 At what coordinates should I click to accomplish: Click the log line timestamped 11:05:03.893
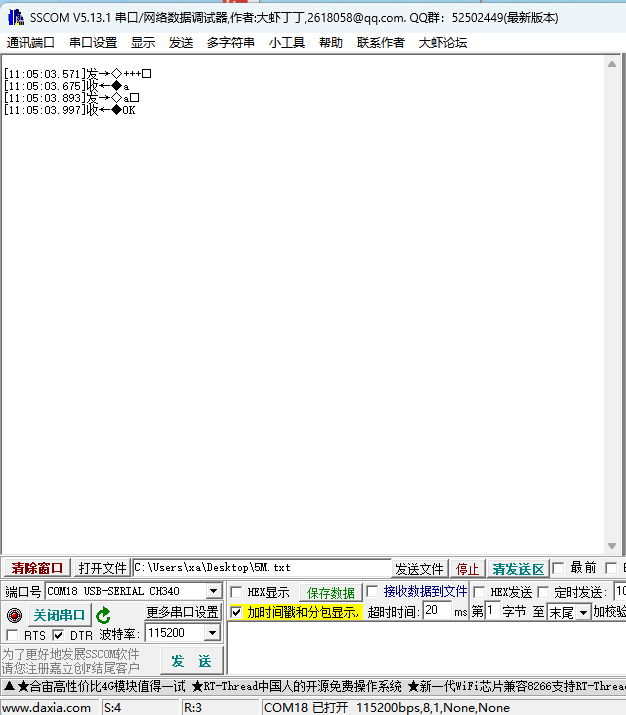pos(72,98)
